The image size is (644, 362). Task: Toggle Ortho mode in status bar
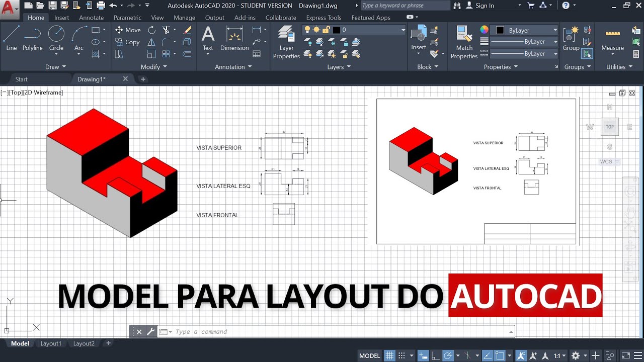pos(435,355)
